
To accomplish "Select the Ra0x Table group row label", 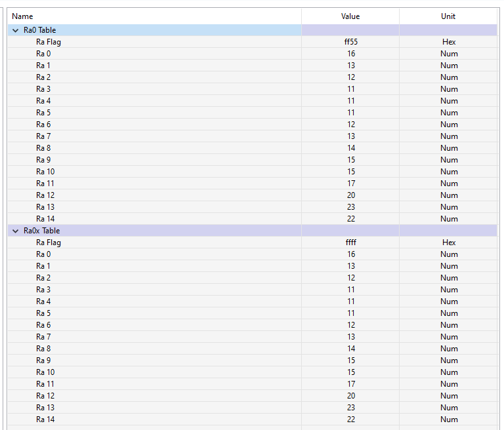I will point(41,231).
